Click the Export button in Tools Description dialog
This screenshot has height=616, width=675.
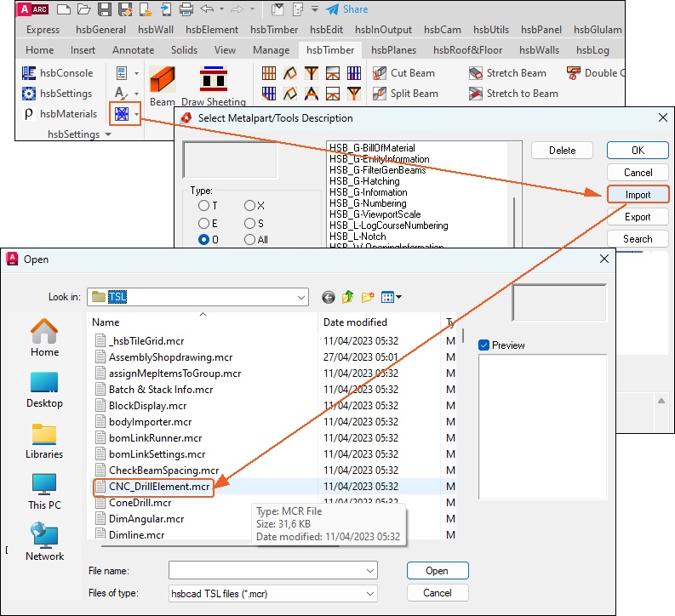pos(638,217)
